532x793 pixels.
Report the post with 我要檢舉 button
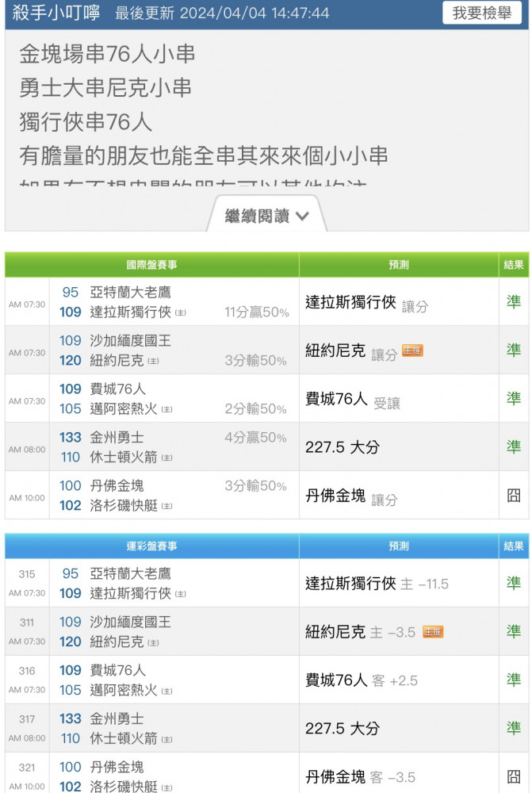482,13
